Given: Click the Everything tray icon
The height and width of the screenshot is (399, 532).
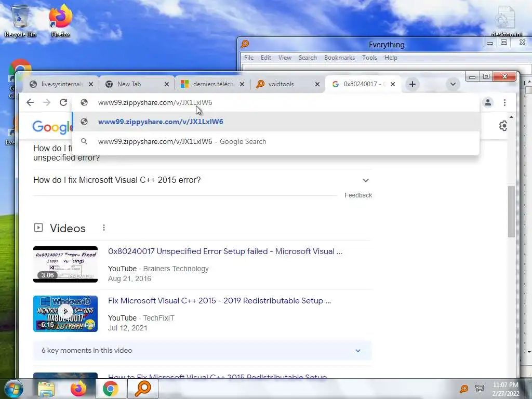Looking at the screenshot, I should (463, 389).
